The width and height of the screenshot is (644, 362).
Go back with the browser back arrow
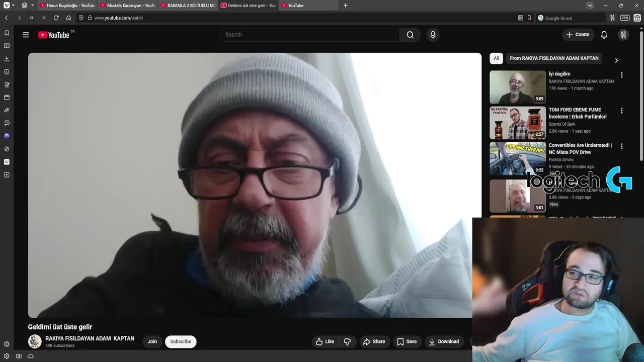pyautogui.click(x=7, y=18)
